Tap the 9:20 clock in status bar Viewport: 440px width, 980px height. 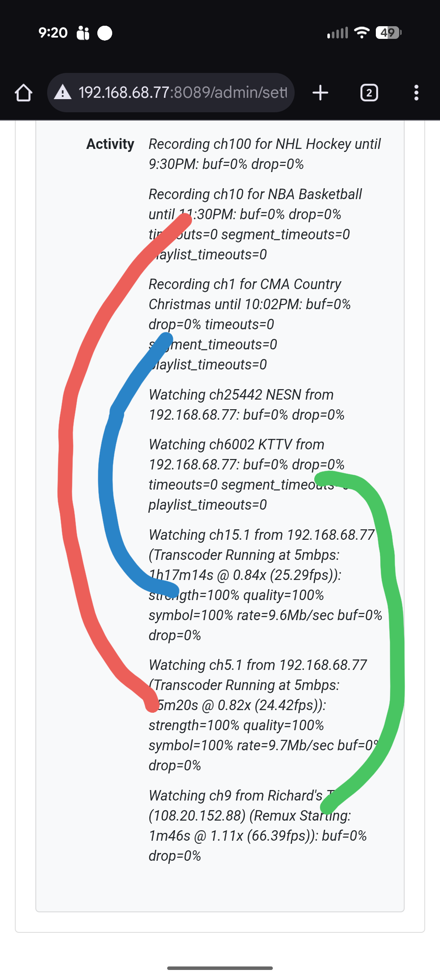tap(53, 33)
